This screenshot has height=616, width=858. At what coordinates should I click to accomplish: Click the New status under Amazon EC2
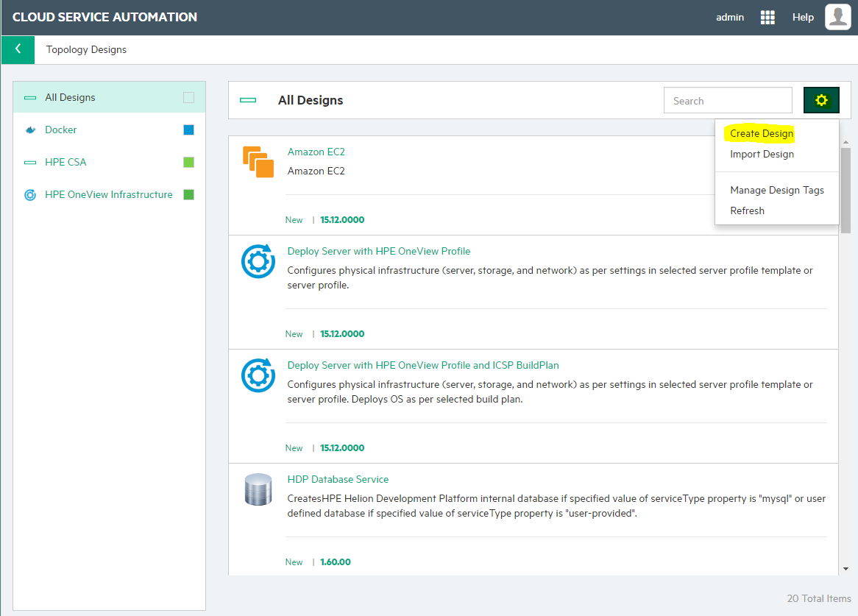pyautogui.click(x=294, y=220)
